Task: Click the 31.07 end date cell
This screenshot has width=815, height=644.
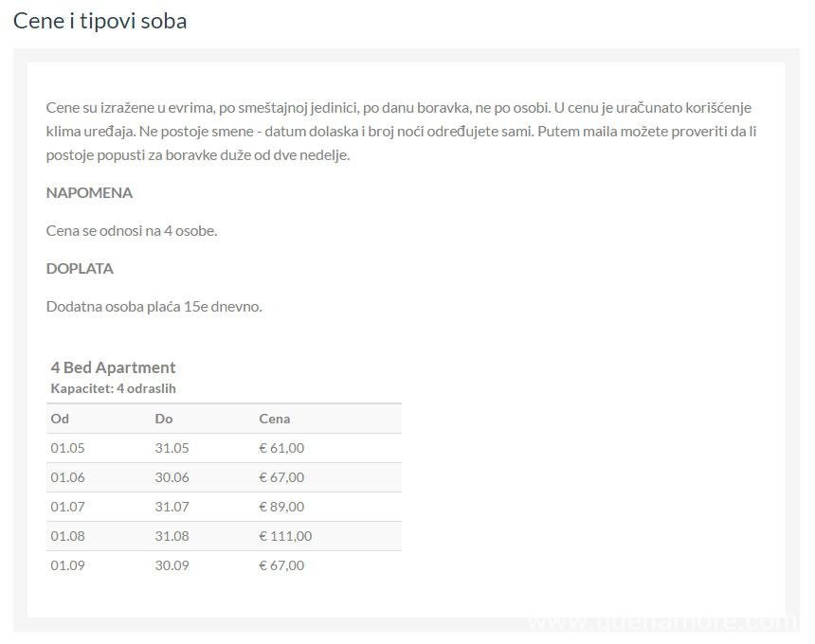Action: pyautogui.click(x=172, y=507)
